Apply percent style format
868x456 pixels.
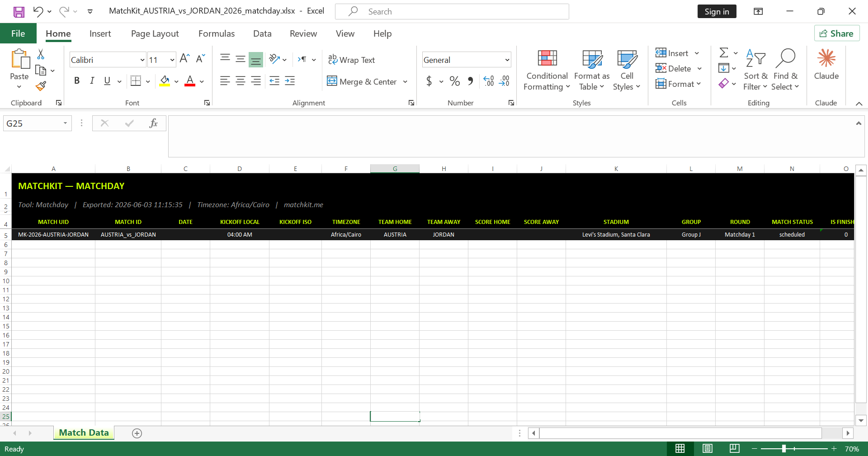455,81
